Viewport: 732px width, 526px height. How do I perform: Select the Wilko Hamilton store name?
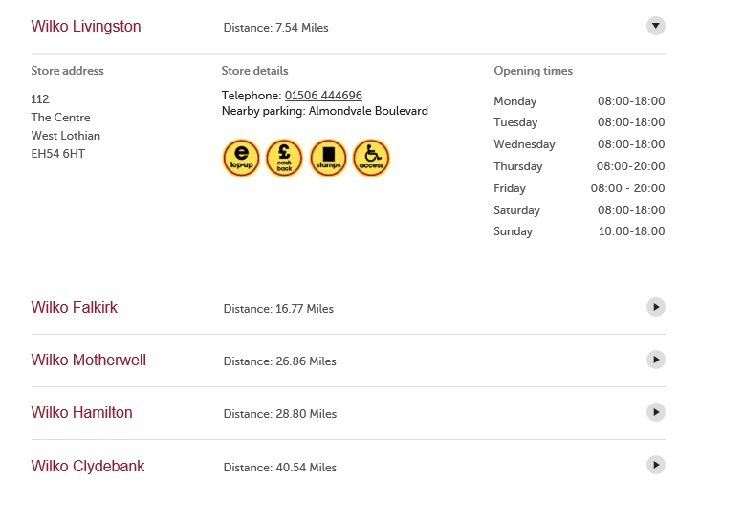[81, 413]
